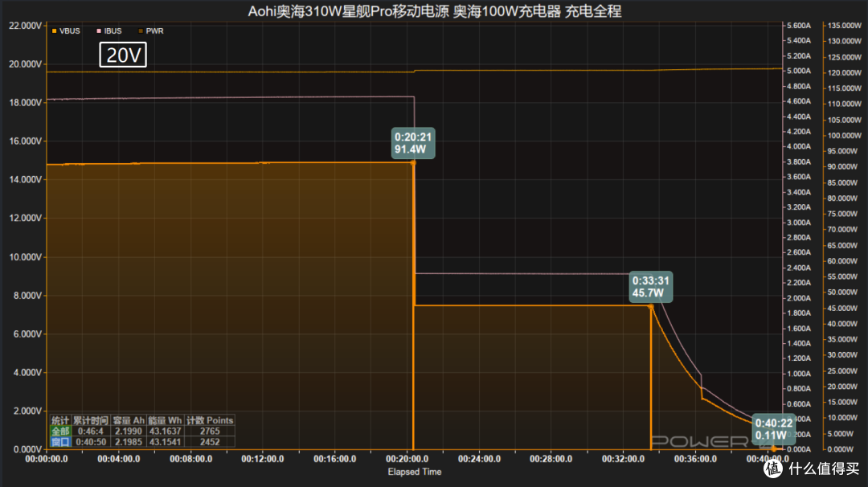Click the VBUS orange color swatch
Image resolution: width=868 pixels, height=487 pixels.
click(x=55, y=31)
